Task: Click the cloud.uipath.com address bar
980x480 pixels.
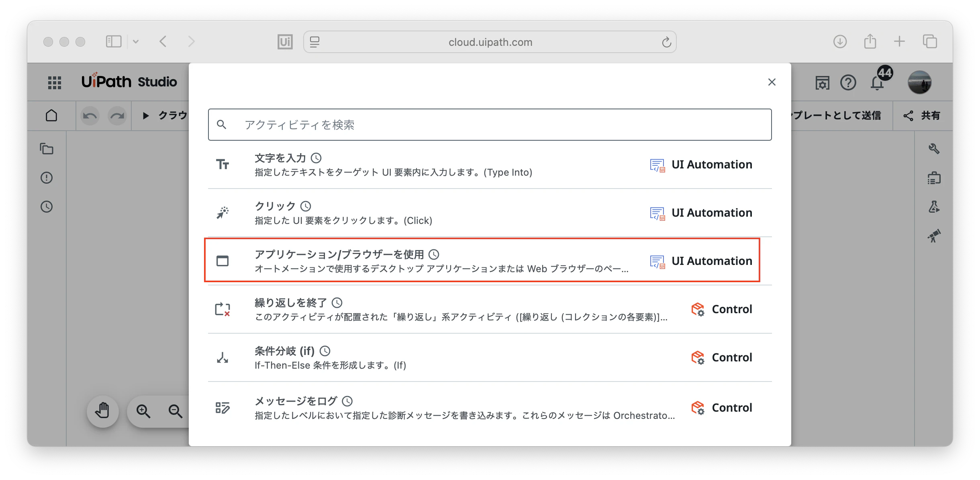Action: 490,42
